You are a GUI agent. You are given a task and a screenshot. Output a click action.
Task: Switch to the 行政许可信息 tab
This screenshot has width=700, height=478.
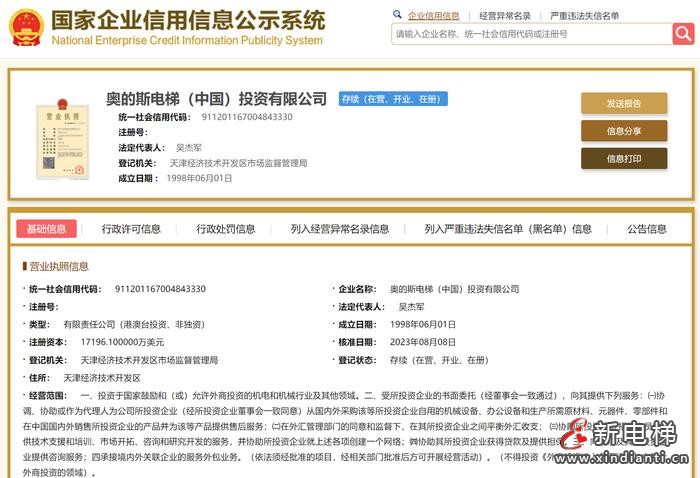(131, 229)
